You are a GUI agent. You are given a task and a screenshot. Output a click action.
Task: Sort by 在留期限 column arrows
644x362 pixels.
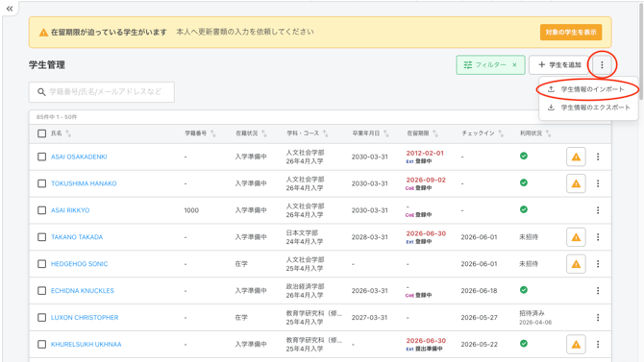(x=435, y=133)
